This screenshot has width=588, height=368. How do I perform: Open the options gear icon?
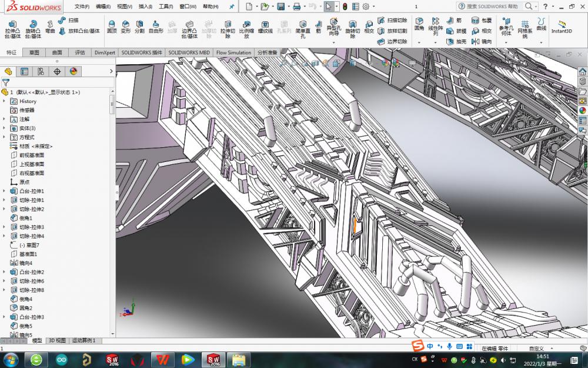point(366,6)
